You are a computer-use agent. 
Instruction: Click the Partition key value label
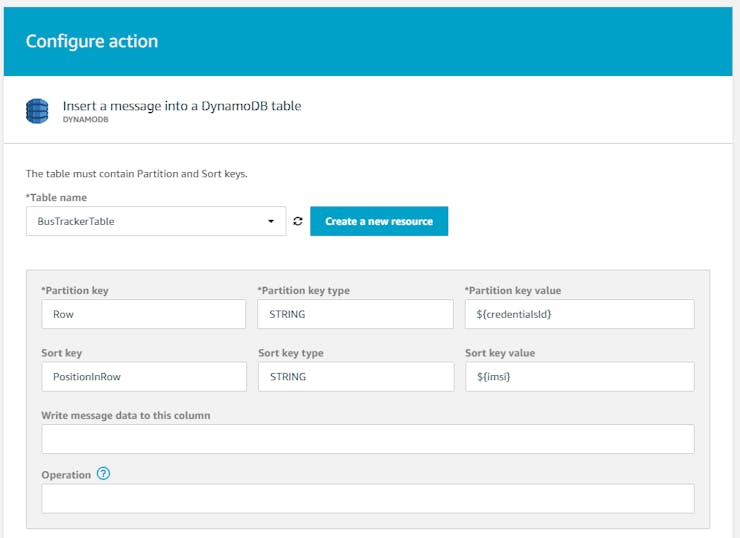point(513,291)
